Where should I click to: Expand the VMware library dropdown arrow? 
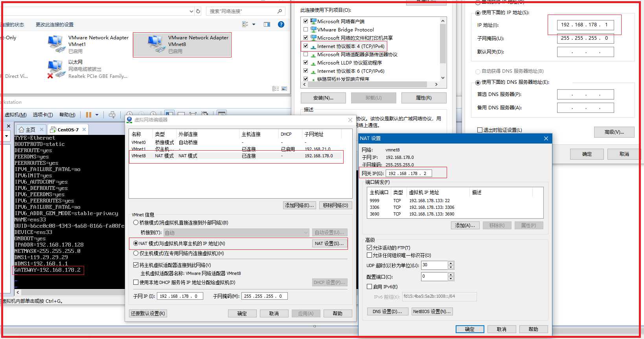pos(7,136)
